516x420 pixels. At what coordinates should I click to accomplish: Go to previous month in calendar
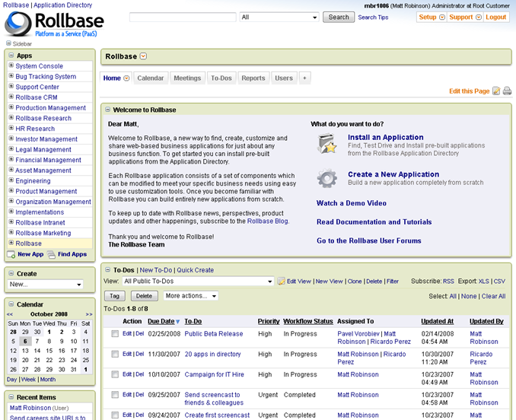(x=10, y=314)
